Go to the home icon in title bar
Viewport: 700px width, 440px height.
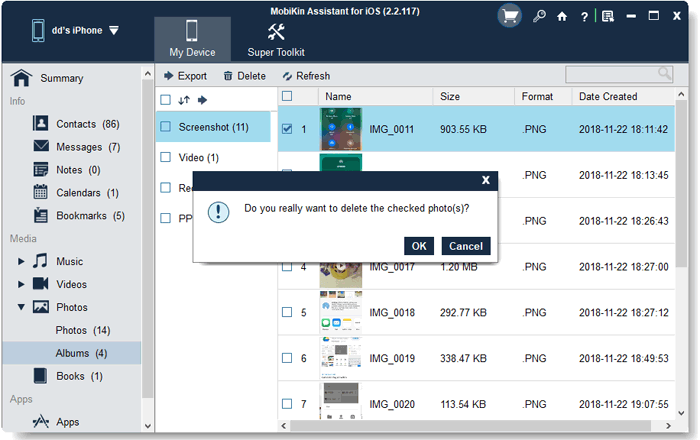[562, 17]
